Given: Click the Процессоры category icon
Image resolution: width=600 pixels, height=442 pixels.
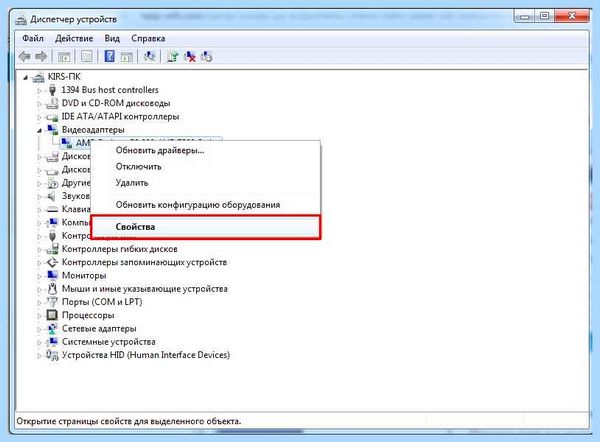Looking at the screenshot, I should [x=52, y=315].
